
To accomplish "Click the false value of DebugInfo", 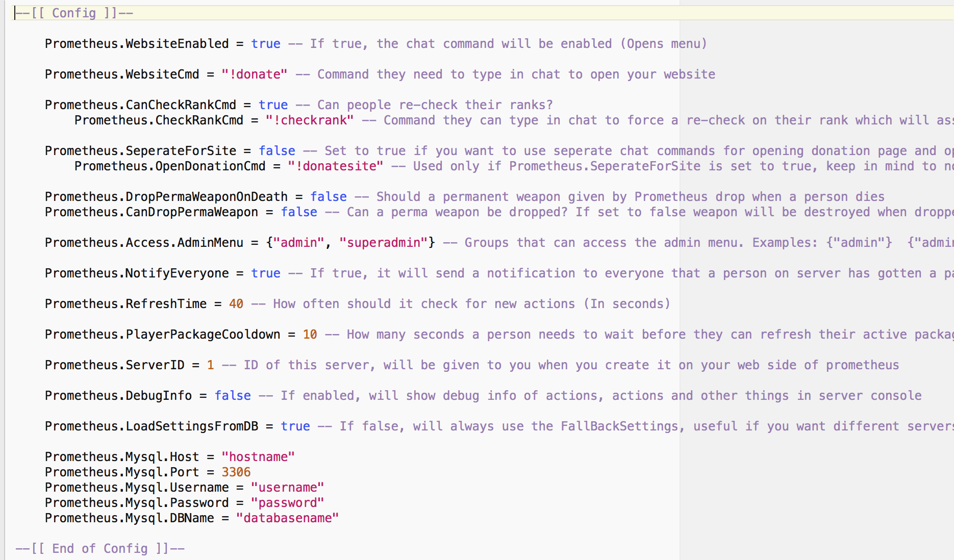I will coord(233,396).
